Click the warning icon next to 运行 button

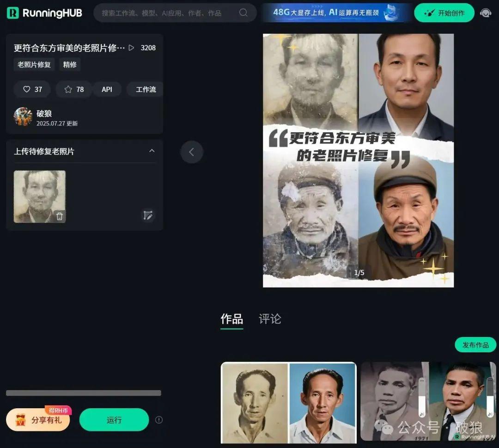158,419
